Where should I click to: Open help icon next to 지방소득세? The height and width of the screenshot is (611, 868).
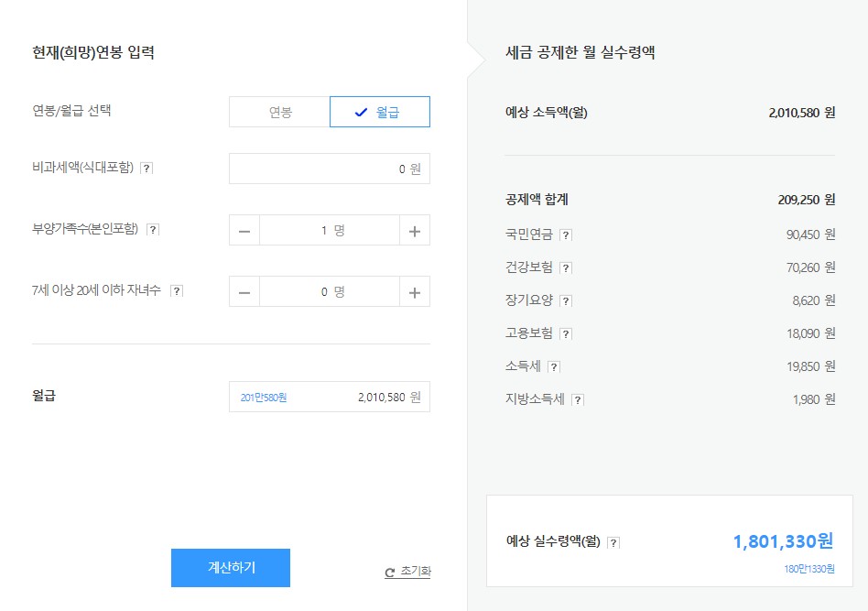point(578,400)
